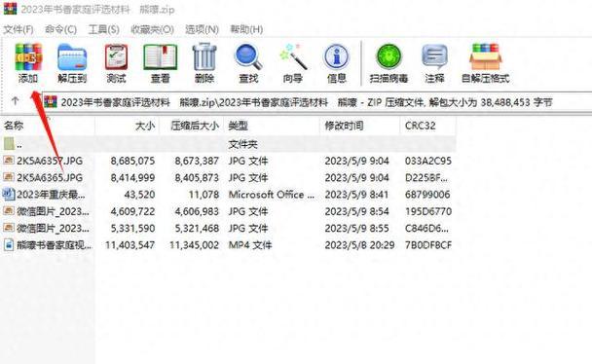Click the 注释 (Comment) icon

click(434, 57)
